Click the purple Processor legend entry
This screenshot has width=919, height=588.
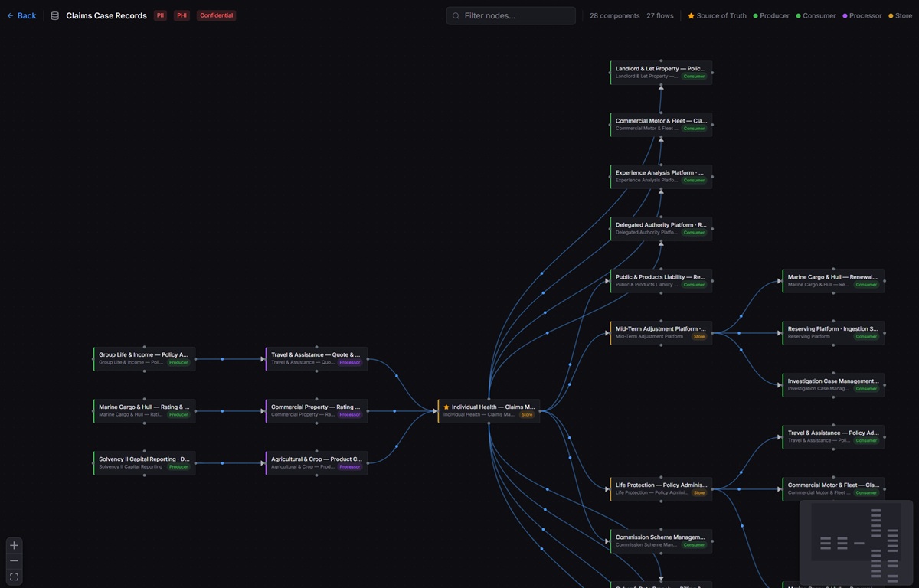tap(862, 15)
